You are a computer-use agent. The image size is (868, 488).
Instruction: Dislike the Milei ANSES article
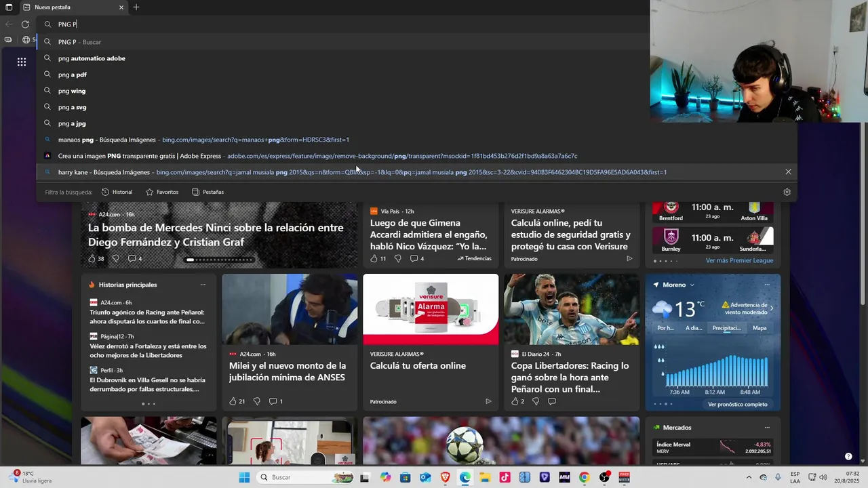256,401
